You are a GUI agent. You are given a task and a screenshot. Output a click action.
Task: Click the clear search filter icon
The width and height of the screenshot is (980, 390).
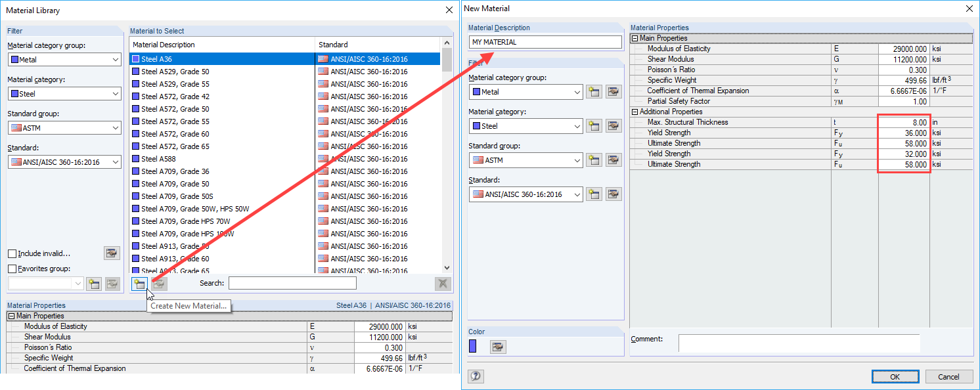click(x=443, y=284)
